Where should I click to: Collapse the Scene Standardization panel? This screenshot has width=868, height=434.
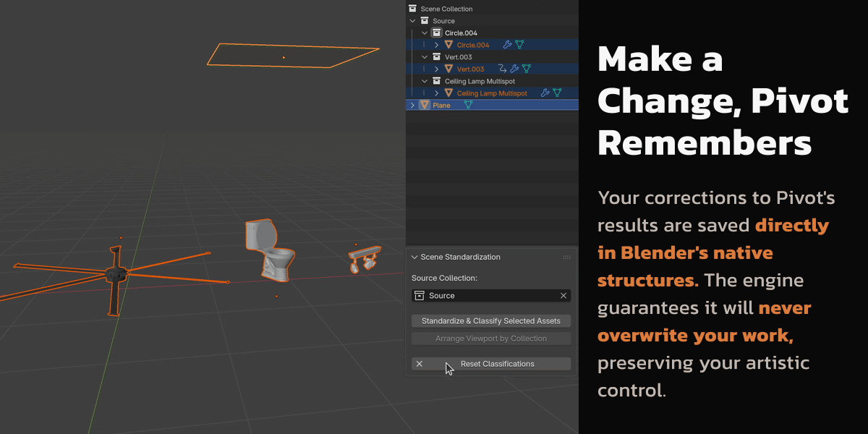pos(414,257)
